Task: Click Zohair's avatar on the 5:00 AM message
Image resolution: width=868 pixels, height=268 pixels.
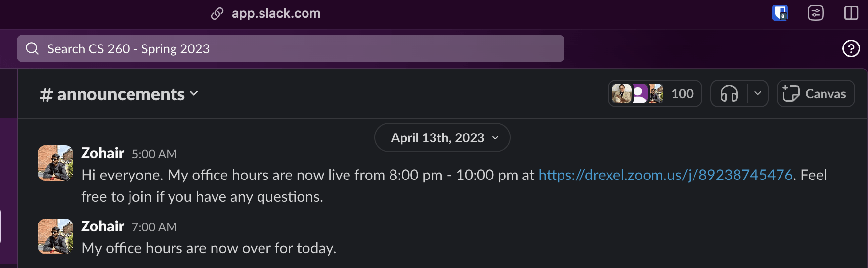Action: [55, 163]
